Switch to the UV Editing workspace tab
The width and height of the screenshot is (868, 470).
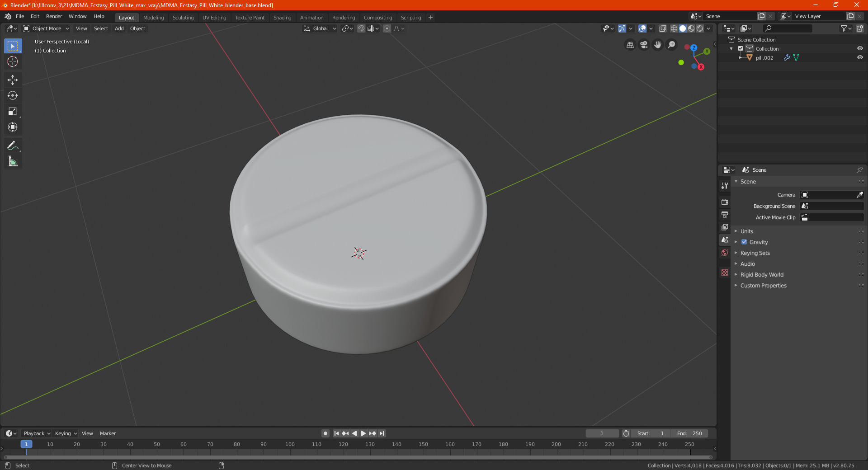[x=214, y=18]
